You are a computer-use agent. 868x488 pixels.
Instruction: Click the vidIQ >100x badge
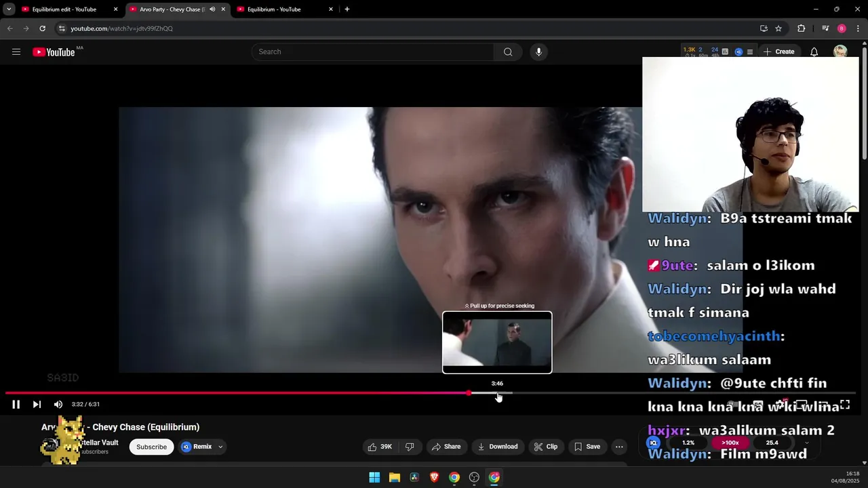(730, 443)
